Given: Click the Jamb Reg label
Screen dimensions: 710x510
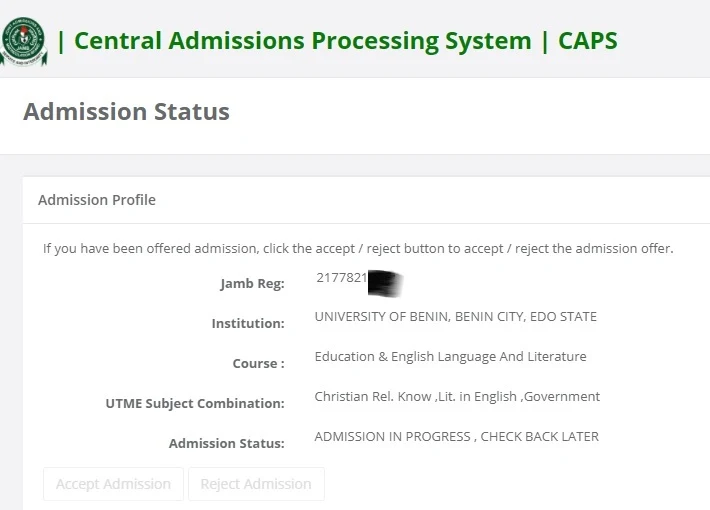Looking at the screenshot, I should coord(253,284).
